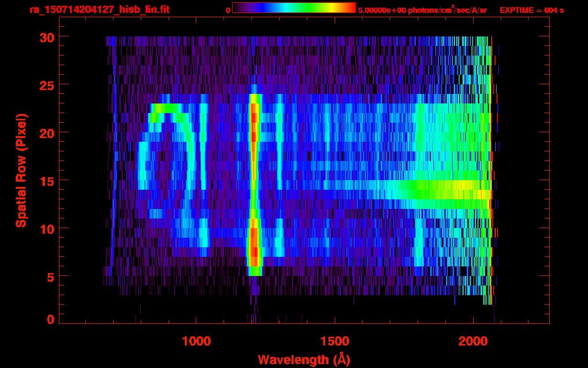Click the rainbow color scale bar
Viewport: 588px width, 368px height.
click(294, 8)
